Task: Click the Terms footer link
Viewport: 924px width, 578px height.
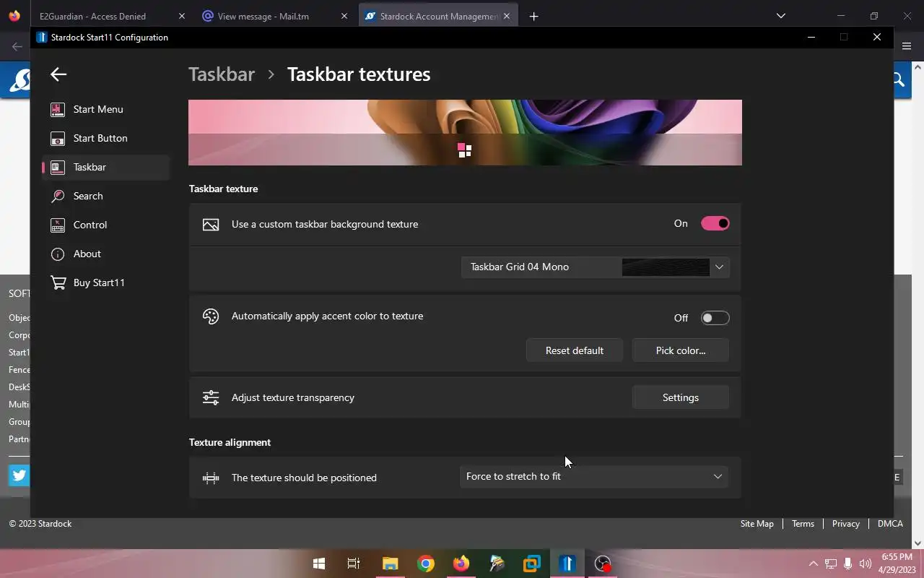Action: [803, 524]
